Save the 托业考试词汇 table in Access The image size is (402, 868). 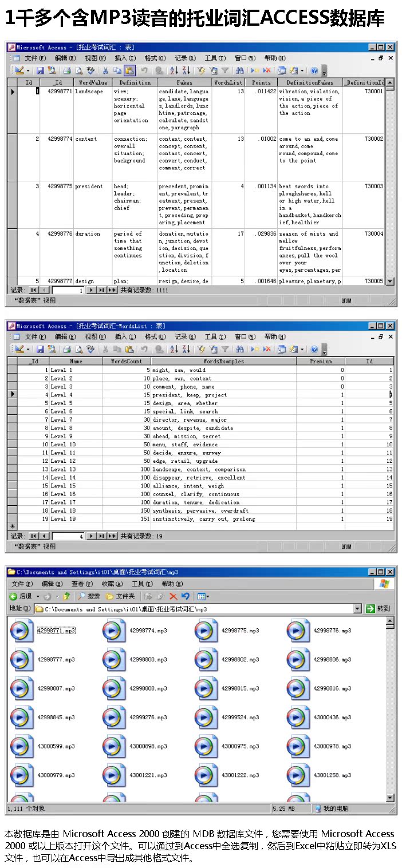click(x=40, y=70)
